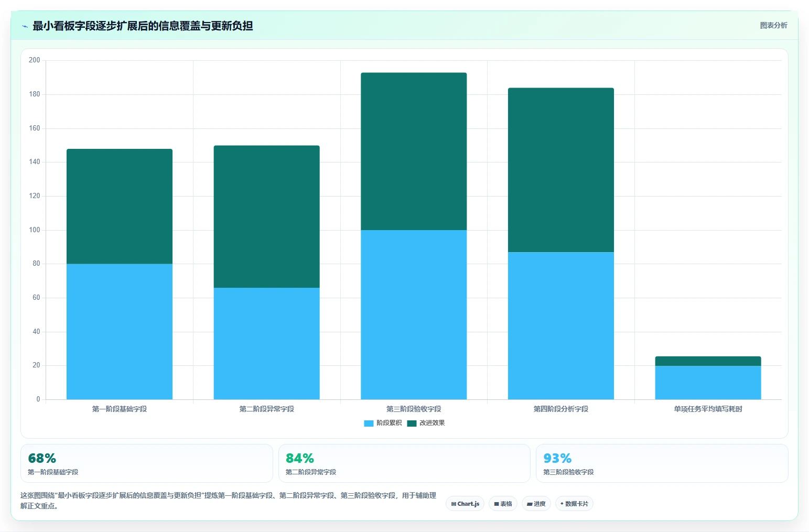Click the 84% value in the second stat card
809x532 pixels.
(300, 459)
